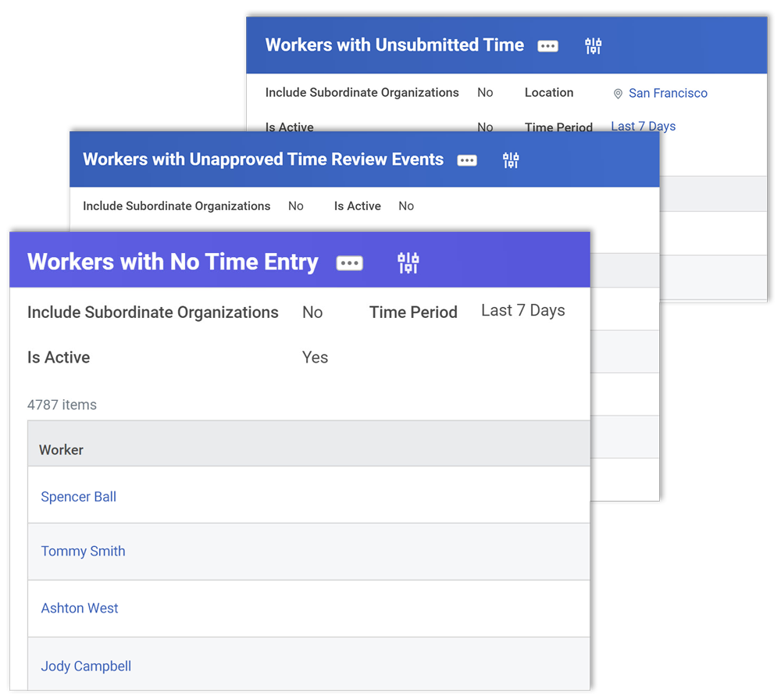Click Last 7 Days value in No Time Entry

tap(522, 310)
